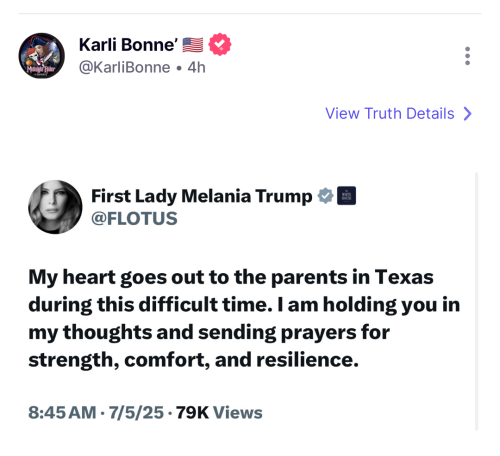
Task: Click the quoted post text about Texas parents
Action: [244, 318]
